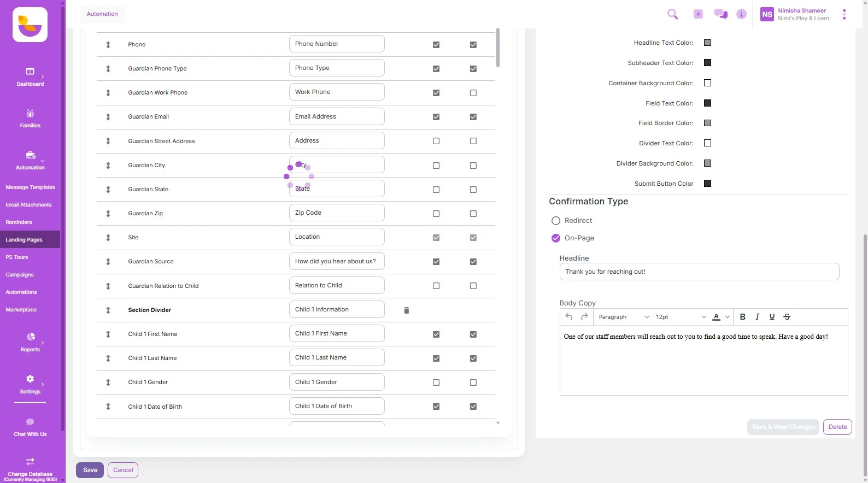The image size is (868, 483).
Task: Click the app logo at top left
Action: tap(30, 25)
